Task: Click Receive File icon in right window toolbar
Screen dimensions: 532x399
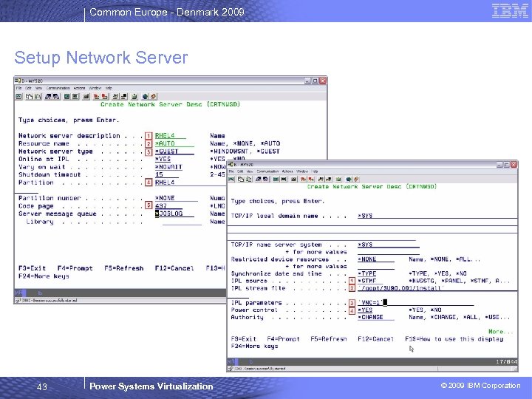Action: coord(266,179)
